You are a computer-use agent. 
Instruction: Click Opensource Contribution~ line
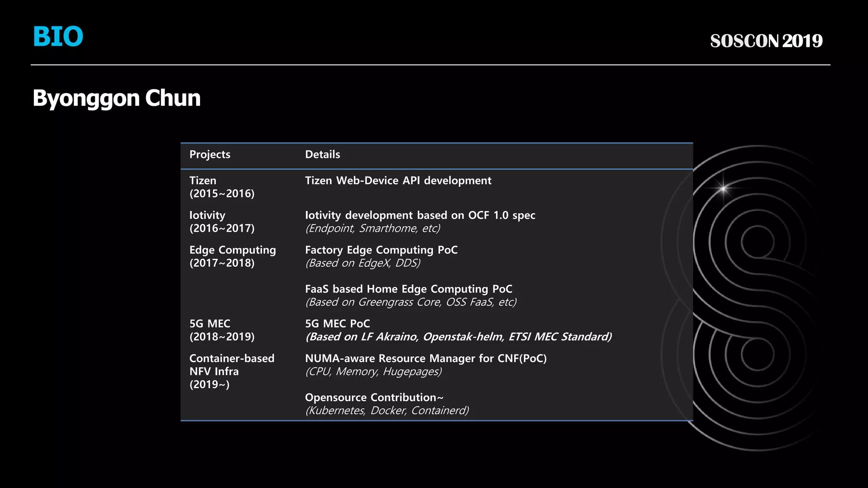pos(374,397)
